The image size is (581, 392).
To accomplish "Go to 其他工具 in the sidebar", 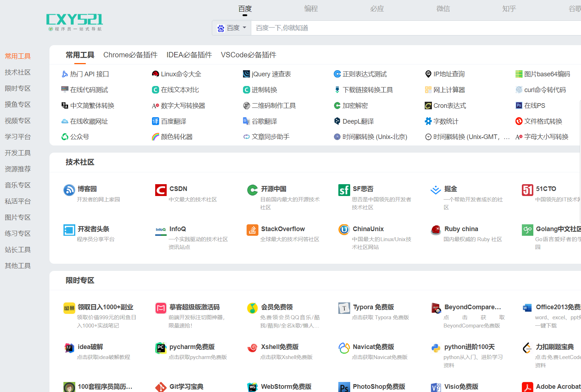I will [18, 266].
